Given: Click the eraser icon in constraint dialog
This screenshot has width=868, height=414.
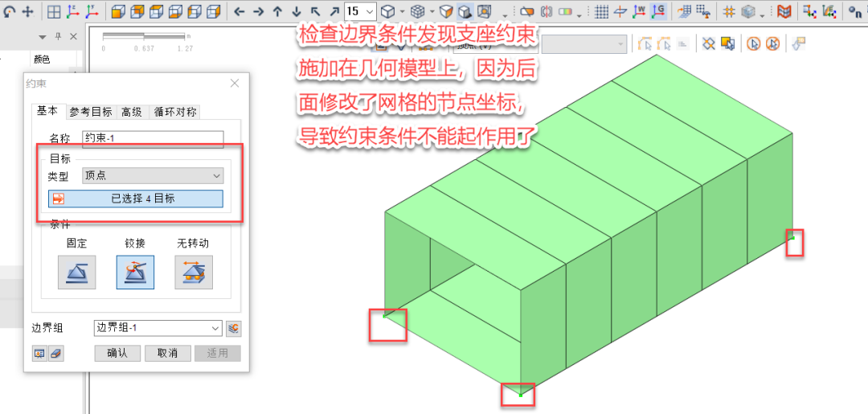Looking at the screenshot, I should pos(56,354).
